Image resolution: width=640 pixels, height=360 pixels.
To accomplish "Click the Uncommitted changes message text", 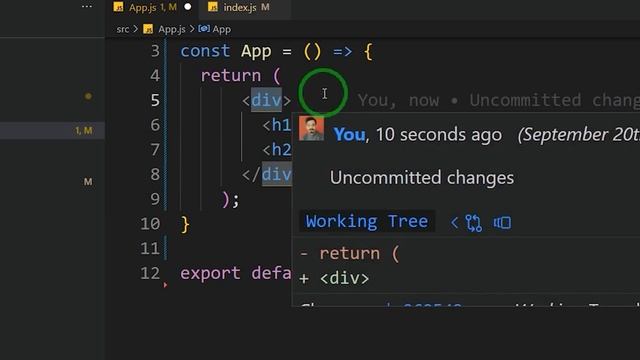I will (x=422, y=178).
